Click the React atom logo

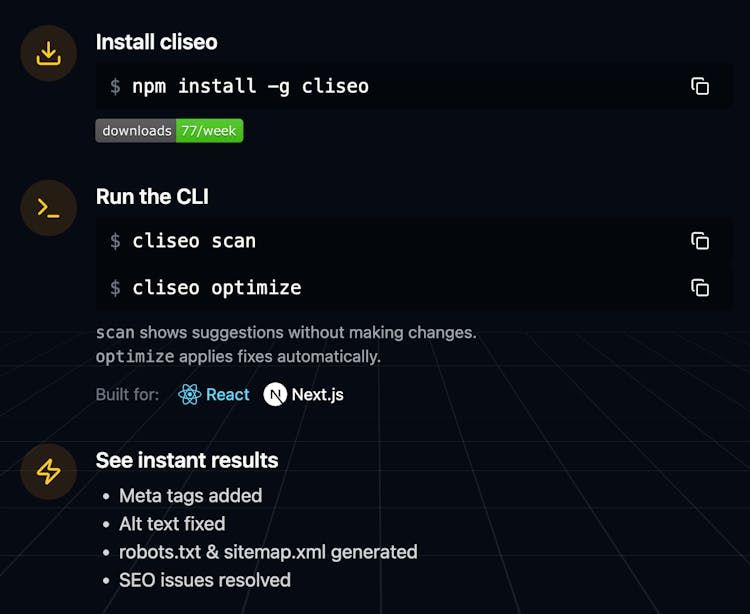[x=189, y=395]
